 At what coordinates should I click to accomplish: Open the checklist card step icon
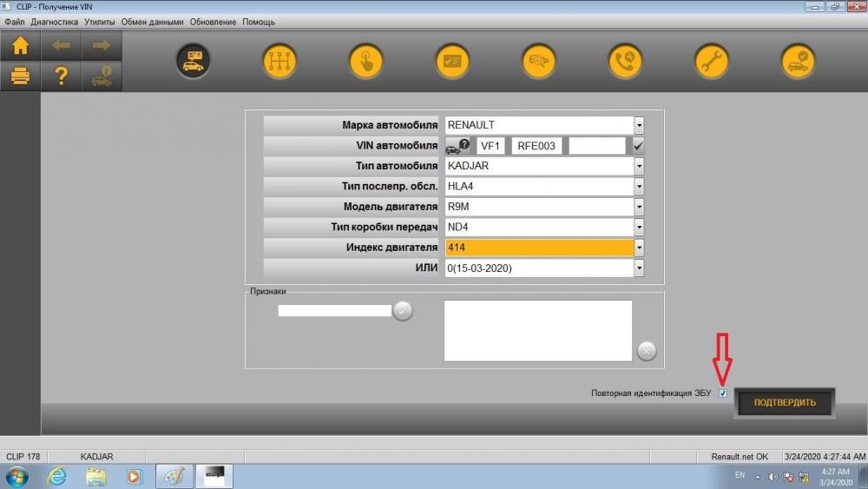pyautogui.click(x=452, y=61)
